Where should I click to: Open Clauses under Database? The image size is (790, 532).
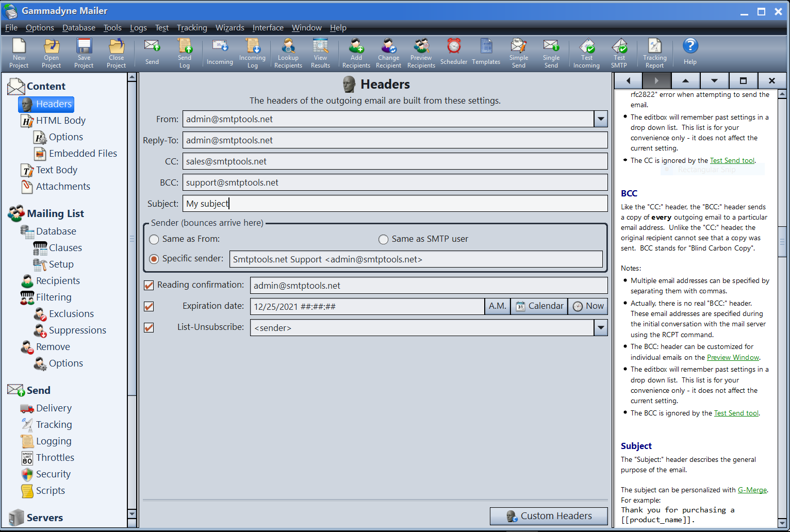(58, 248)
